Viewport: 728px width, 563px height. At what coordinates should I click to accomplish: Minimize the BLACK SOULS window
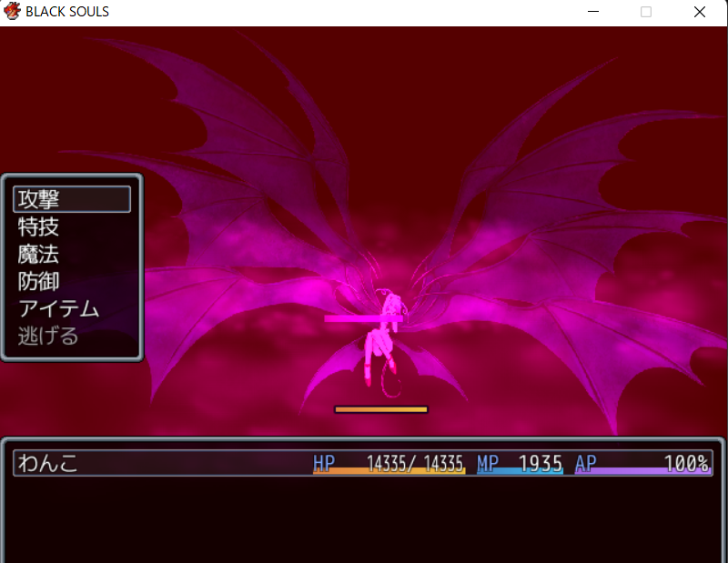[x=593, y=12]
